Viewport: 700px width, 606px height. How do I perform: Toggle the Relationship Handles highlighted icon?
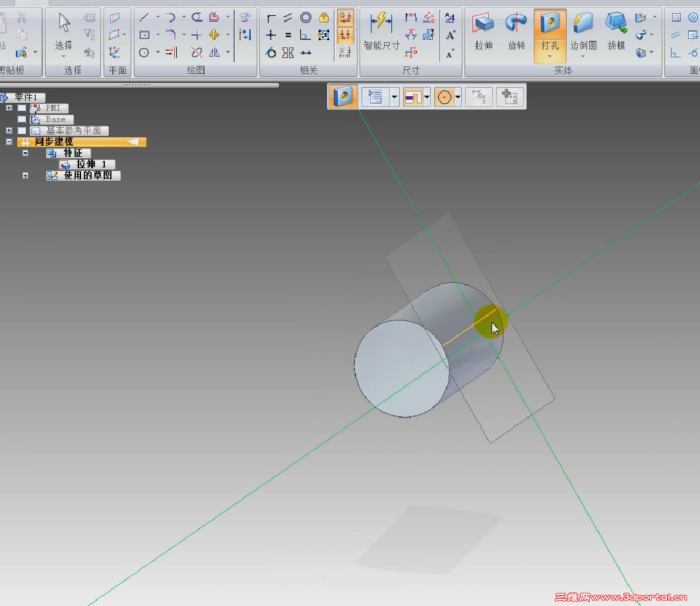345,35
